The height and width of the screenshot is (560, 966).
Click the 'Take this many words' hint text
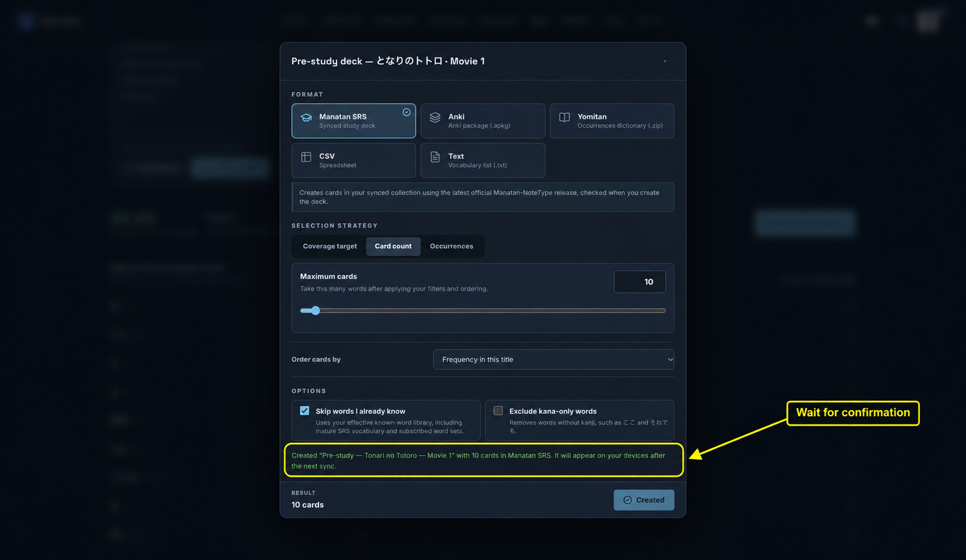coord(394,289)
